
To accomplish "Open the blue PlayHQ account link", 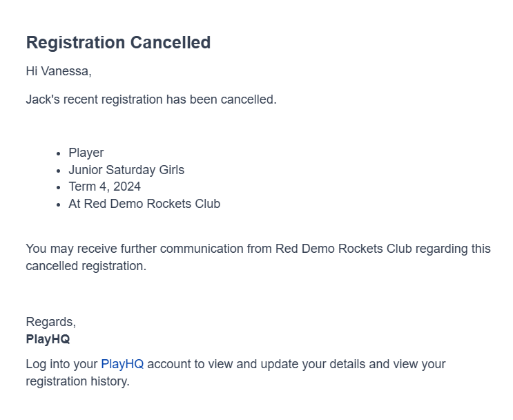I will coord(122,364).
